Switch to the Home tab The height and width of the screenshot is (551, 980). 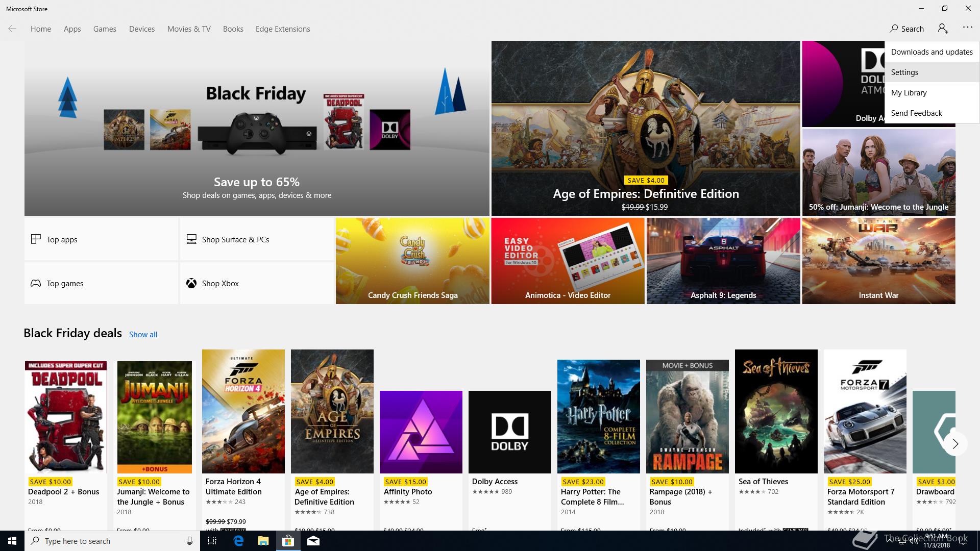[x=41, y=29]
